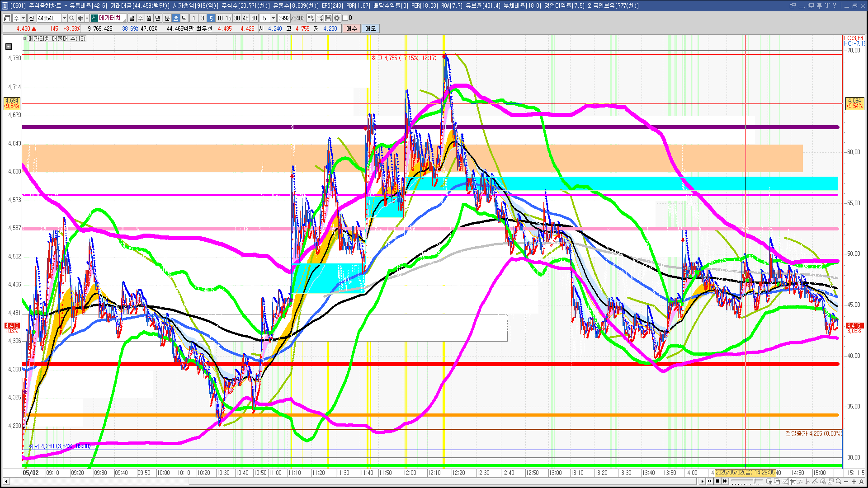Click the speaker sound icon
The image size is (868, 488).
[x=80, y=18]
